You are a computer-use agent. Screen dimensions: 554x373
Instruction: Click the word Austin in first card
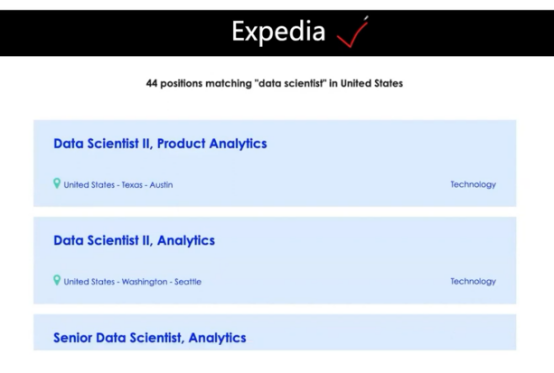tap(161, 185)
